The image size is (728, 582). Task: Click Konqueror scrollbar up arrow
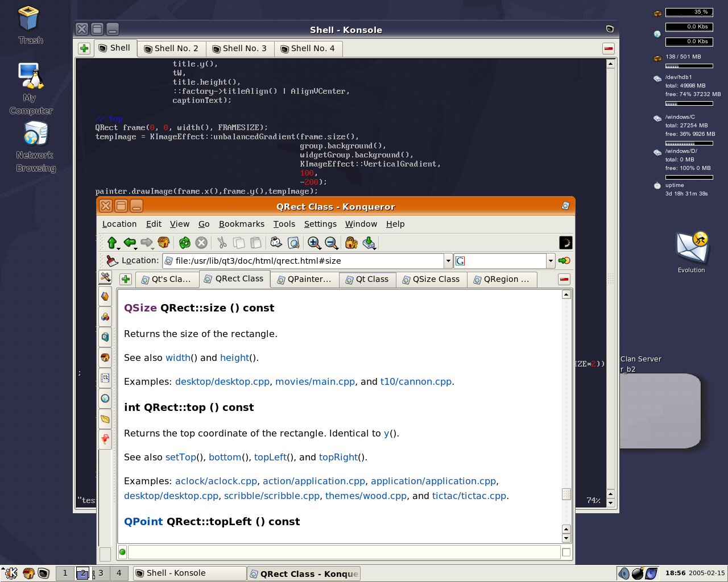(x=566, y=294)
